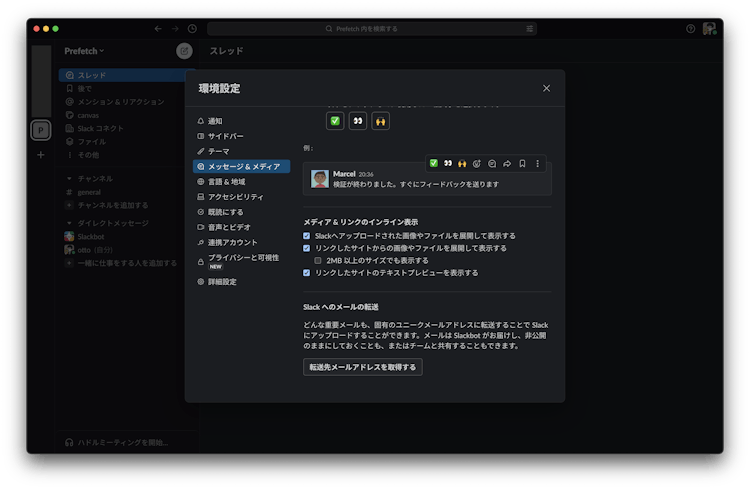Click add reaction icon in message toolbar
Image resolution: width=750 pixels, height=489 pixels.
[x=478, y=163]
